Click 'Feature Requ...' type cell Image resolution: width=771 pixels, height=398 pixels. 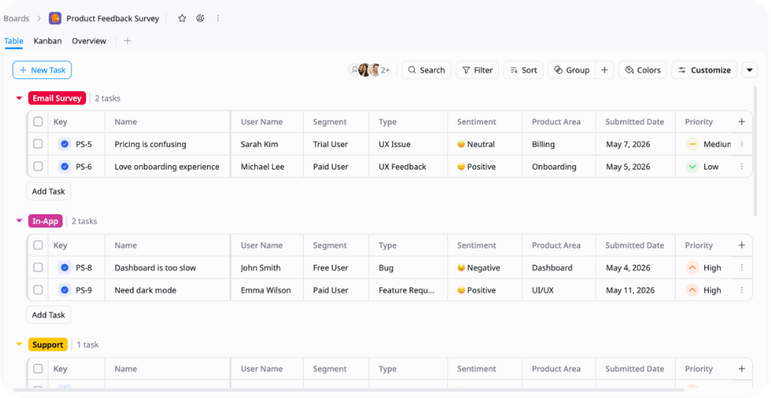(x=407, y=290)
